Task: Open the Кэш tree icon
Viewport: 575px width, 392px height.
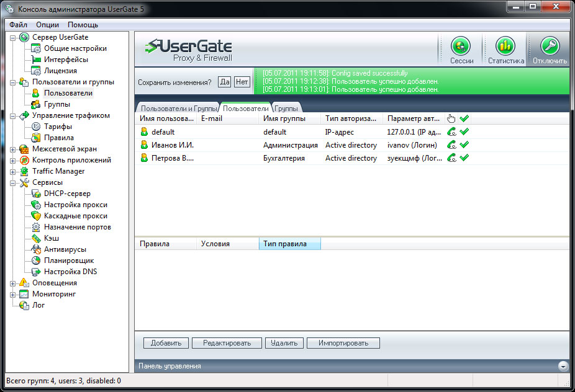Action: [x=36, y=238]
